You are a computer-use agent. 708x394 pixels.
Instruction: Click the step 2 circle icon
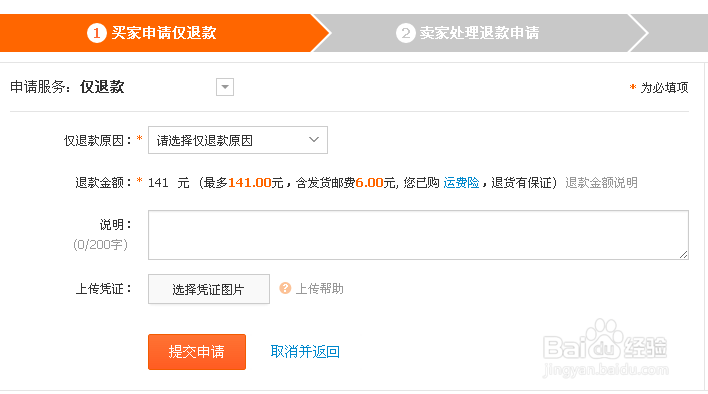pos(405,33)
